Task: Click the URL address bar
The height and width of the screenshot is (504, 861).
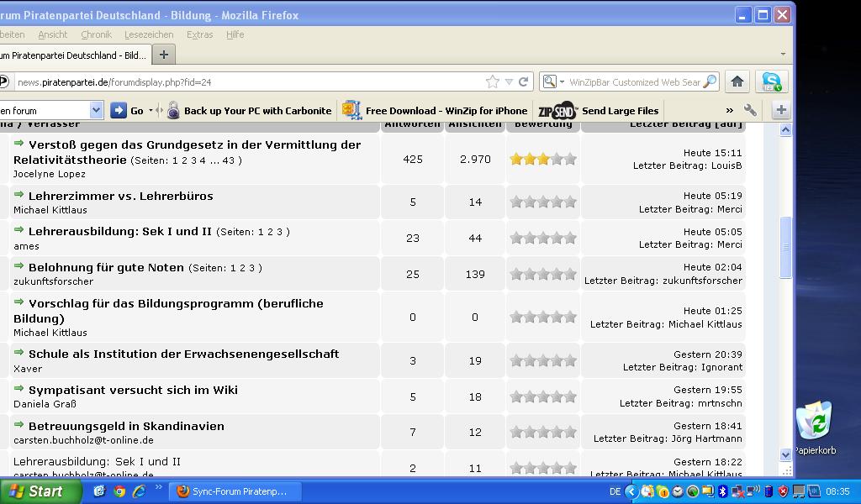Action: pyautogui.click(x=244, y=81)
